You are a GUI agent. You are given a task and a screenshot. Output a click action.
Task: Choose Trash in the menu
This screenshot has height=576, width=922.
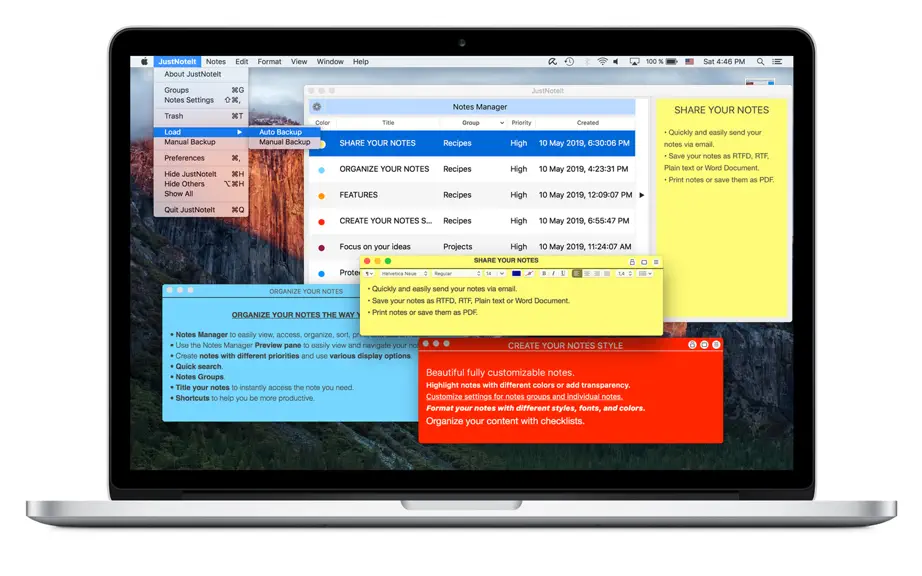coord(201,116)
